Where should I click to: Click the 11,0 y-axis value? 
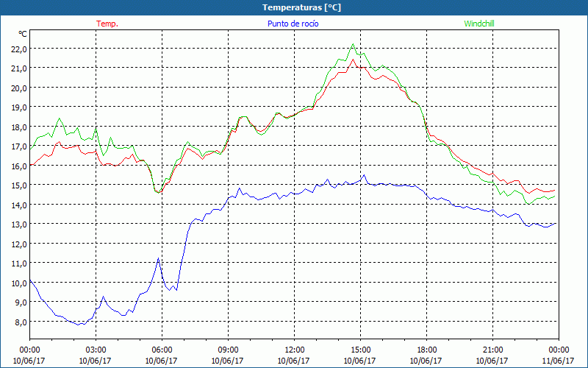[19, 263]
